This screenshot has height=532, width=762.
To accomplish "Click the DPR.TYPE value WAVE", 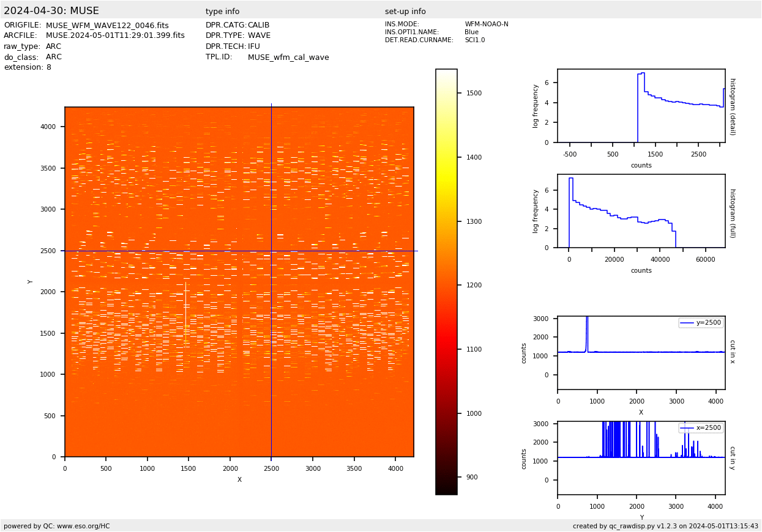I will pyautogui.click(x=259, y=36).
